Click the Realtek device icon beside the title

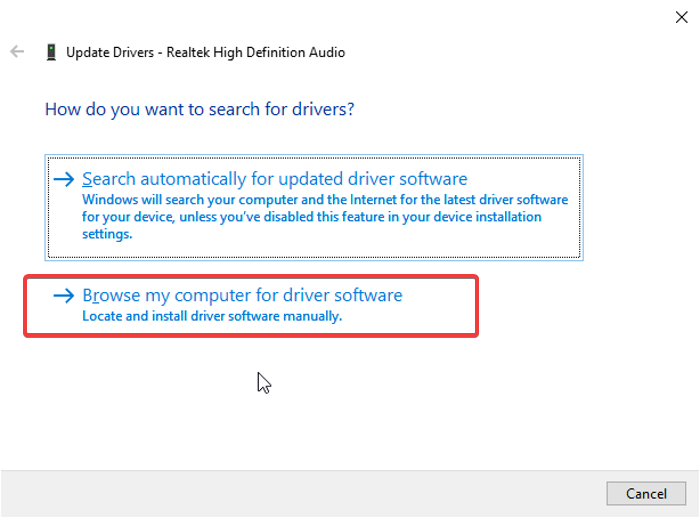pos(51,52)
